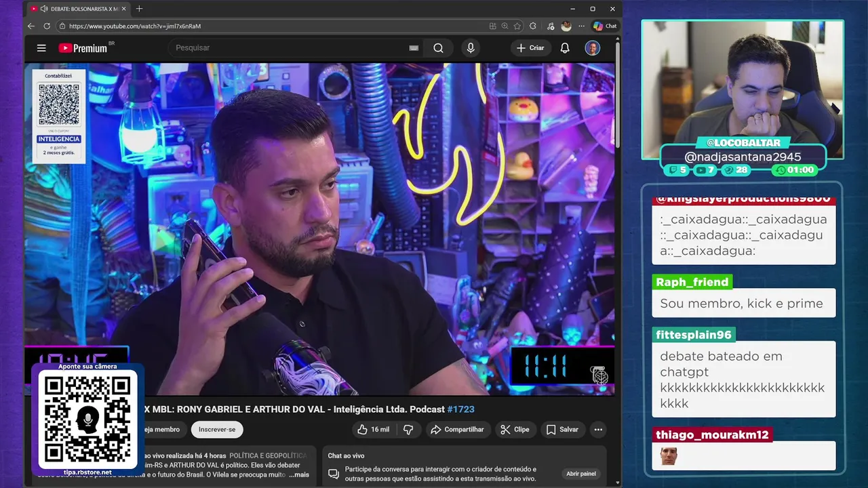Click the Inscrever-se subscribe button
The height and width of the screenshot is (488, 868).
point(217,430)
